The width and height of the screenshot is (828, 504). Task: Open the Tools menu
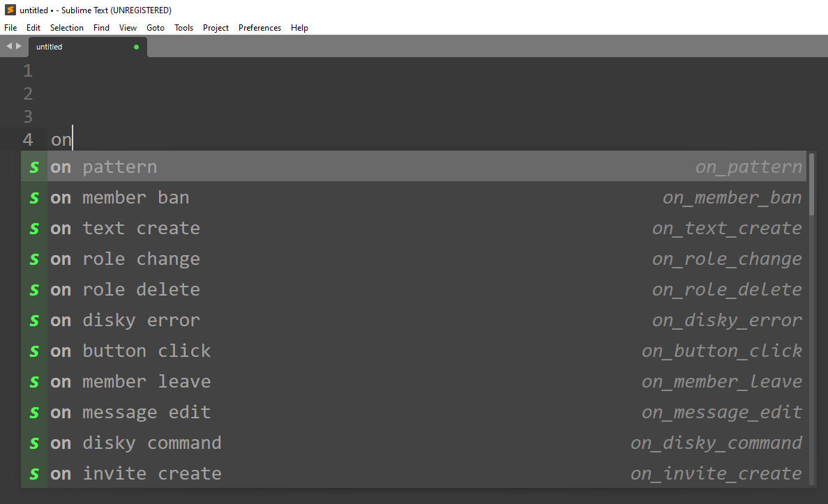pyautogui.click(x=183, y=27)
